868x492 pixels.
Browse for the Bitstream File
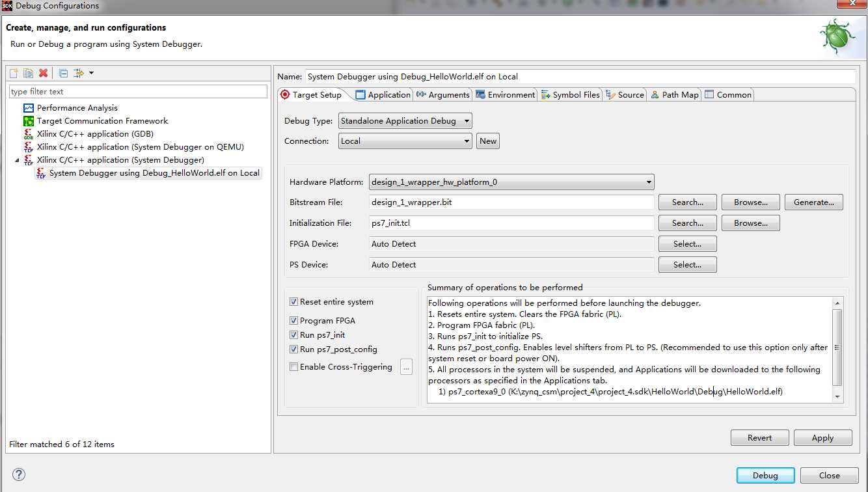(x=751, y=202)
